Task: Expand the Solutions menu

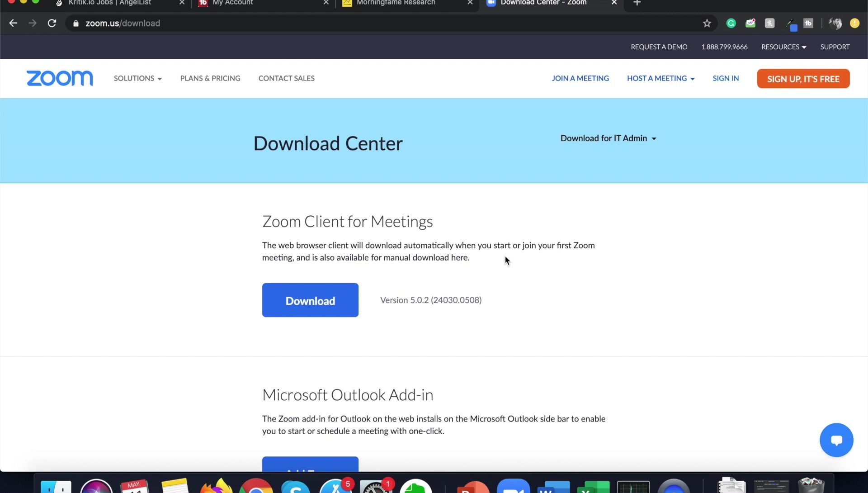Action: pos(138,78)
